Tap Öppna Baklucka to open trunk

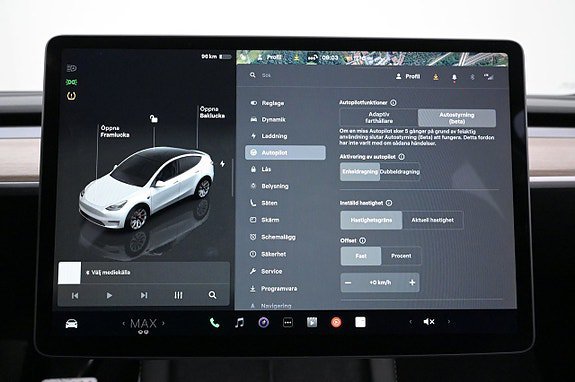coord(212,112)
